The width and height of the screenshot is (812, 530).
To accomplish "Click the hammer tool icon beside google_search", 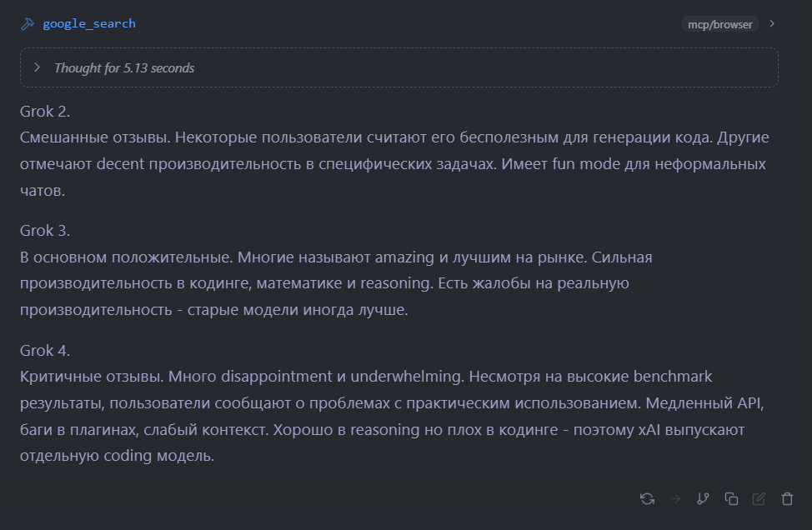I will point(27,23).
